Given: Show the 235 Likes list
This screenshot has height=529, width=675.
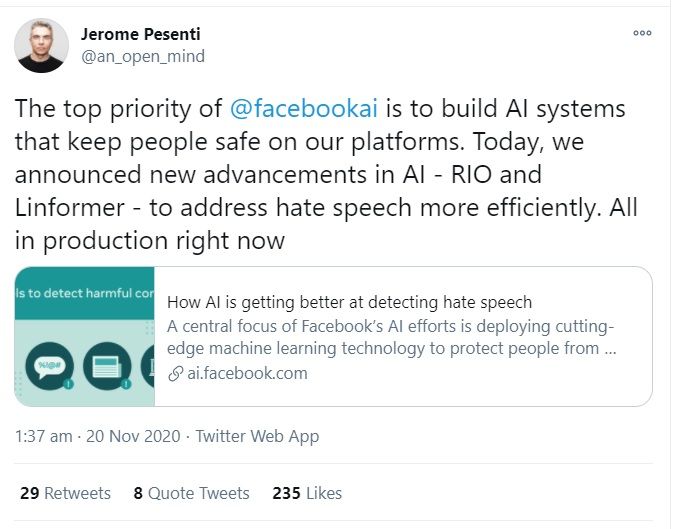Looking at the screenshot, I should click(306, 493).
